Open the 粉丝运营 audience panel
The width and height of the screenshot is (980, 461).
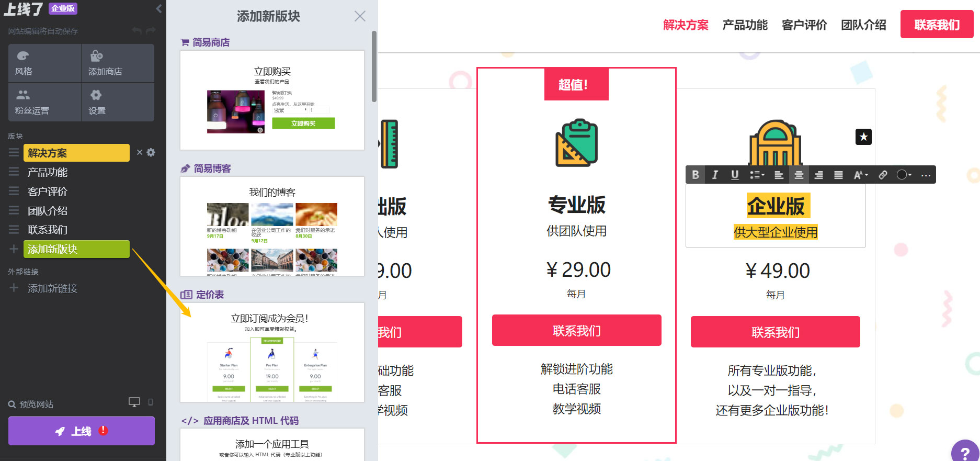pyautogui.click(x=44, y=102)
